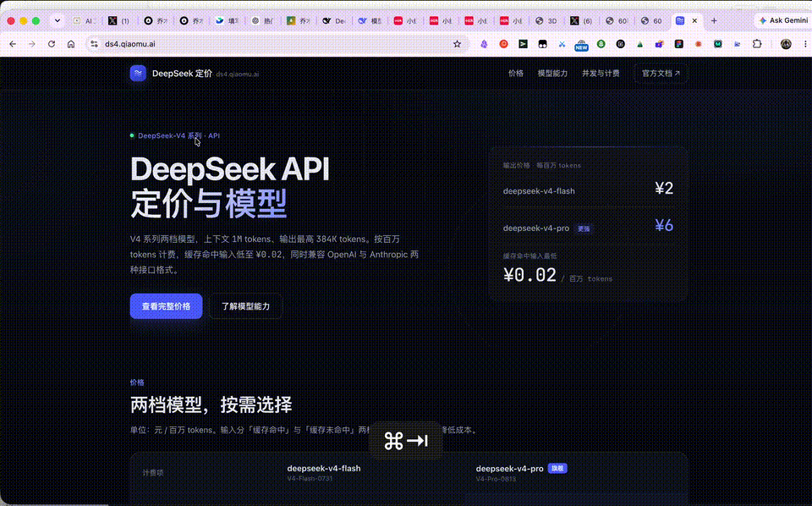
Task: Open a new tab with plus button
Action: (x=714, y=20)
